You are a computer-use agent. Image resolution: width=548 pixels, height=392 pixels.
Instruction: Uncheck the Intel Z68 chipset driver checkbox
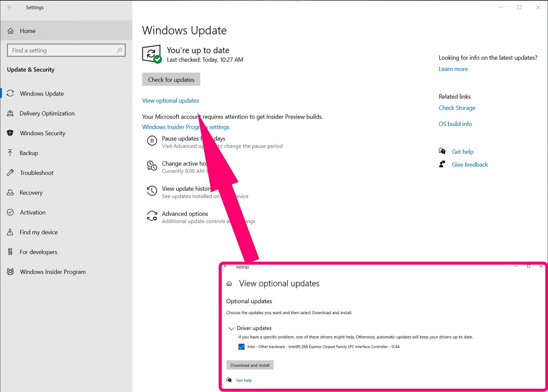click(242, 347)
